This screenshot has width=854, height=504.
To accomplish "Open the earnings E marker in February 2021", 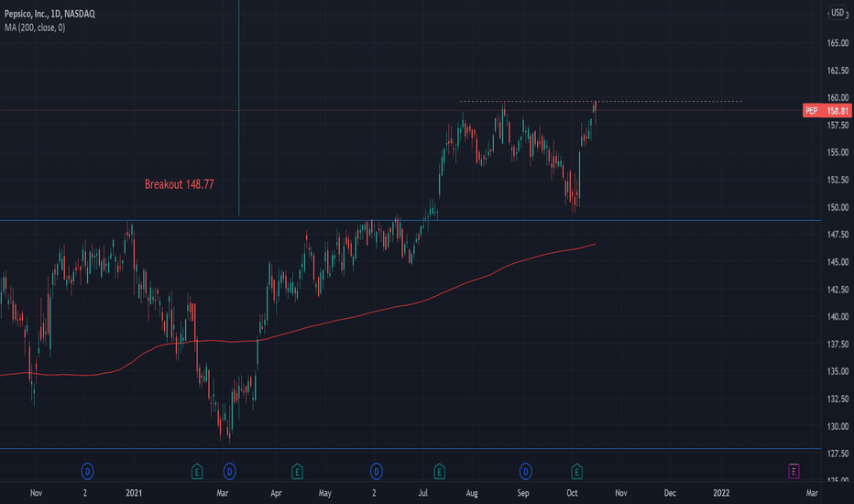I will point(197,471).
